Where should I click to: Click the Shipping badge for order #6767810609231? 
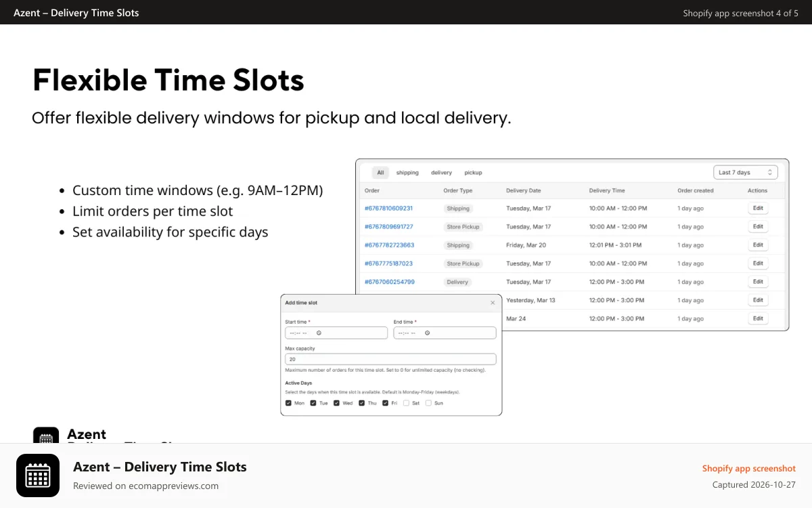coord(458,209)
